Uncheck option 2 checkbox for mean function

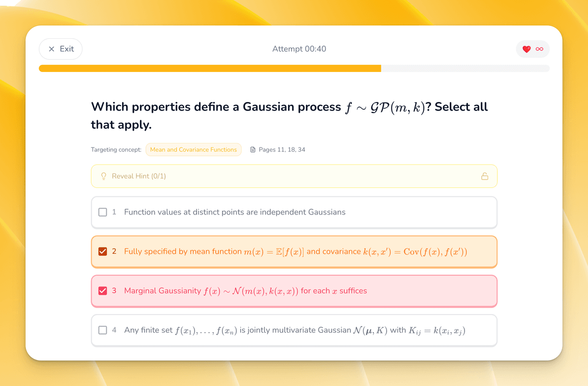102,251
